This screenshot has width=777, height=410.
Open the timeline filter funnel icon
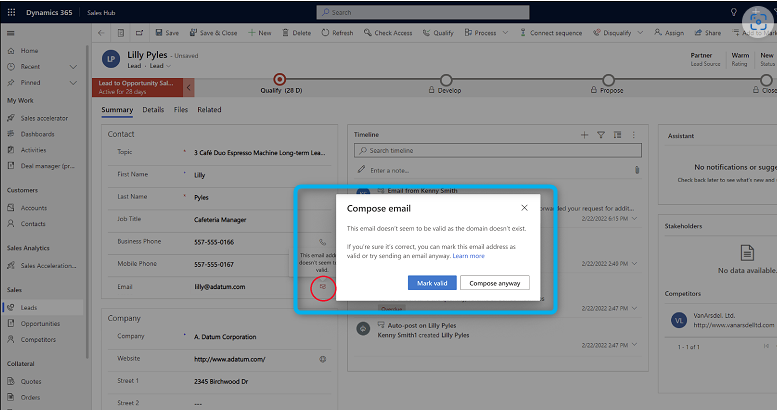(x=601, y=134)
